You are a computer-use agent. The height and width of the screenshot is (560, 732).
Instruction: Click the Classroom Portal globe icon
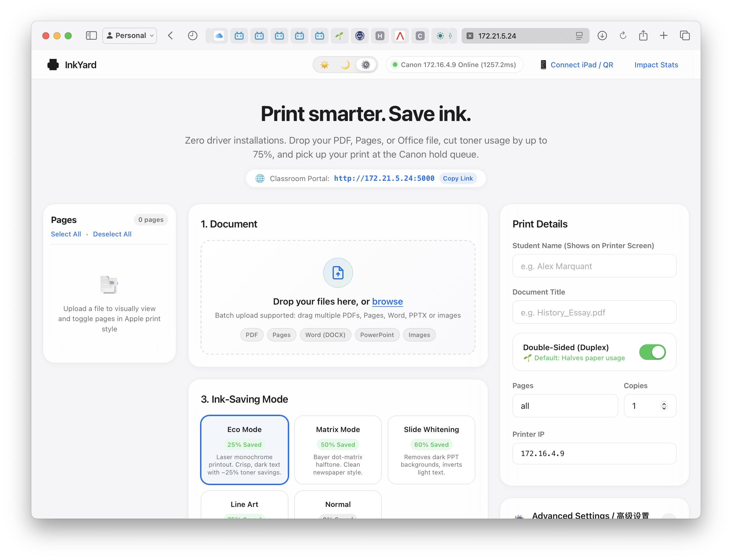pyautogui.click(x=260, y=178)
